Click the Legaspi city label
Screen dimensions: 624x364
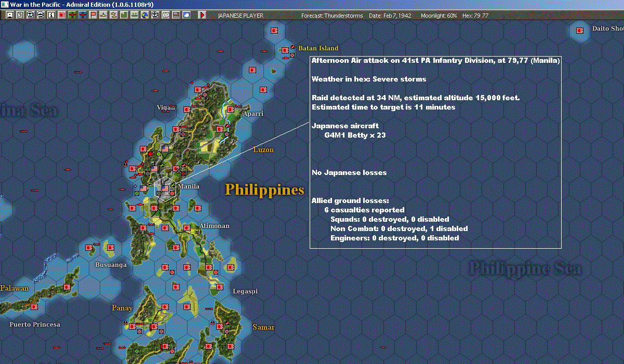tap(245, 291)
